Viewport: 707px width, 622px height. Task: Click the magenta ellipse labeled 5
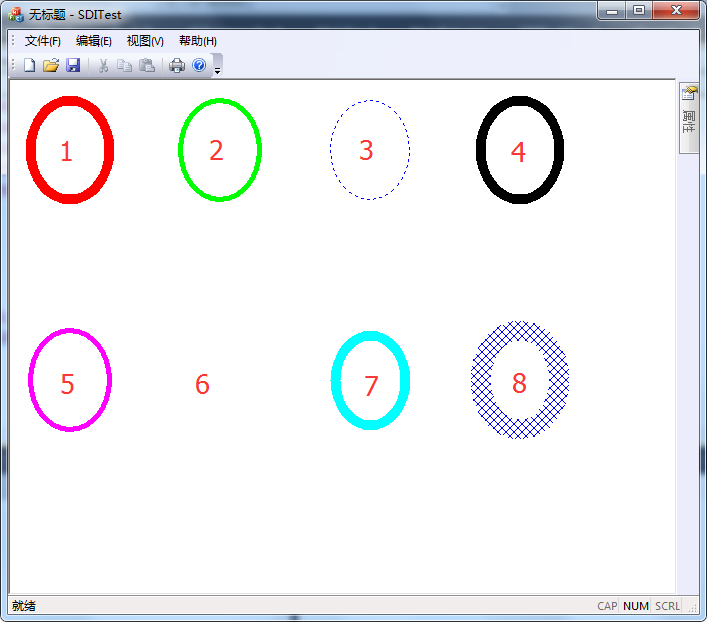(70, 380)
